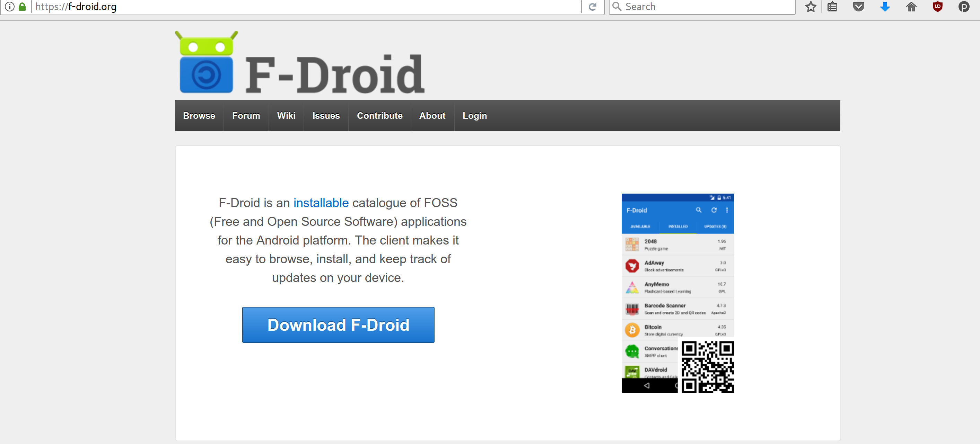Click the bookmark star icon in toolbar
This screenshot has width=980, height=444.
810,7
